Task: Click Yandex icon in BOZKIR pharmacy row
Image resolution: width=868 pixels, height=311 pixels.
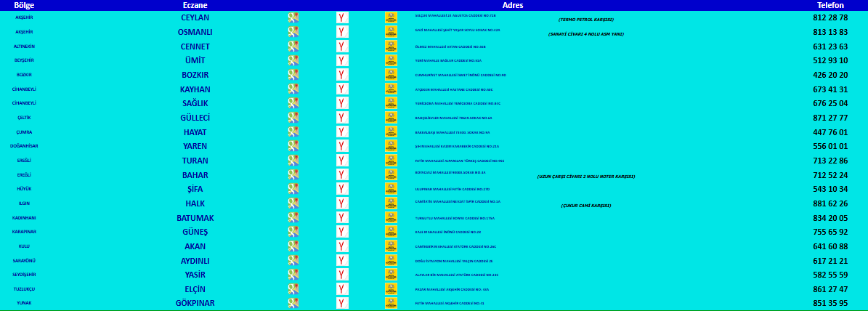Action: (342, 75)
